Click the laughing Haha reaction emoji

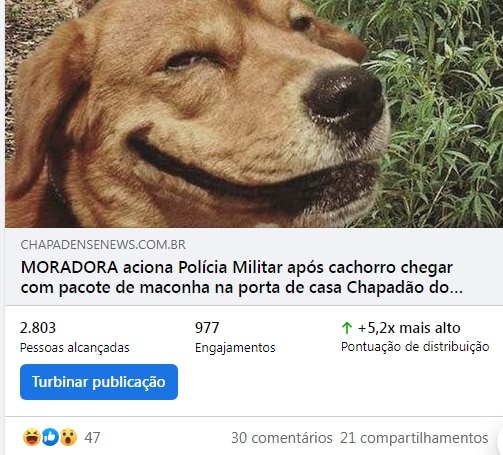point(32,437)
